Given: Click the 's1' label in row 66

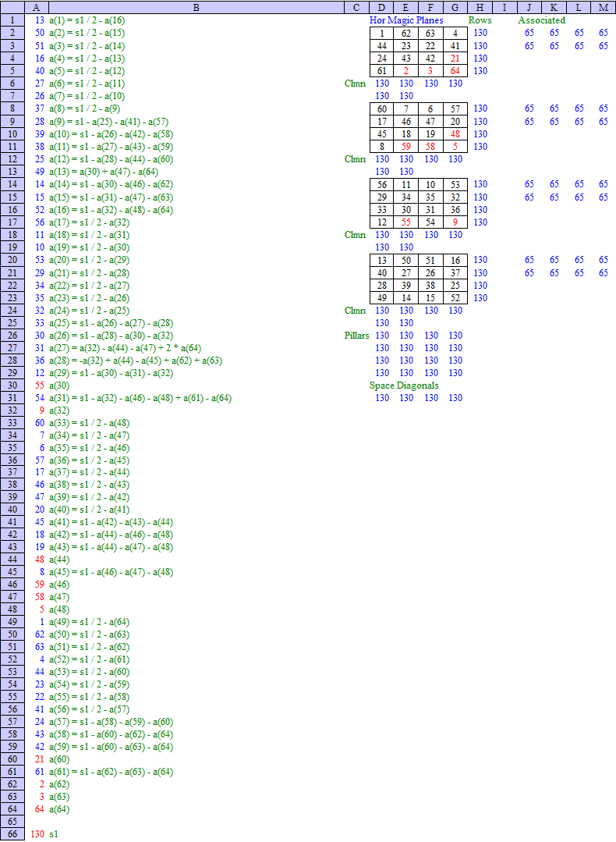Looking at the screenshot, I should point(54,834).
